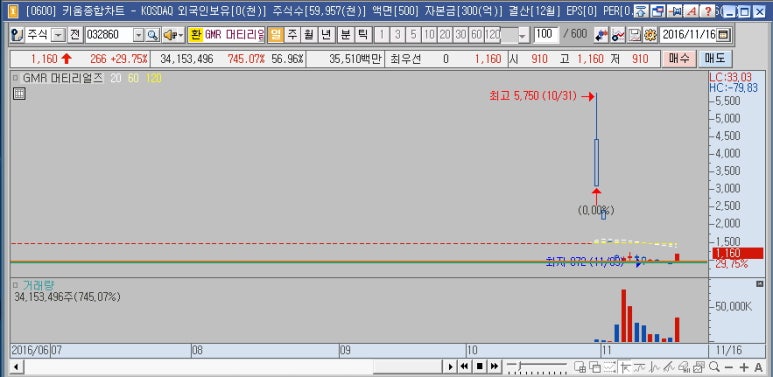The width and height of the screenshot is (773, 377).
Task: Open the stock code search magnifier
Action: click(x=152, y=35)
